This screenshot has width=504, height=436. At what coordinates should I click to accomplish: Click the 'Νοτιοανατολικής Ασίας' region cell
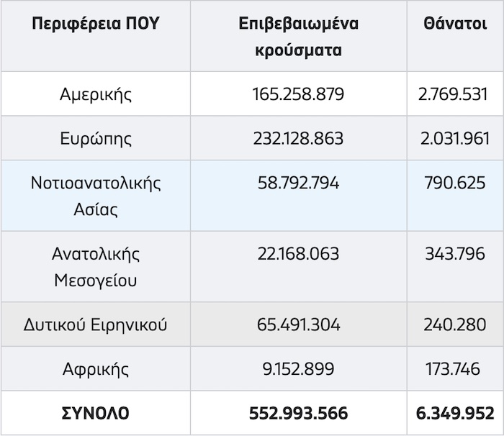pos(96,196)
